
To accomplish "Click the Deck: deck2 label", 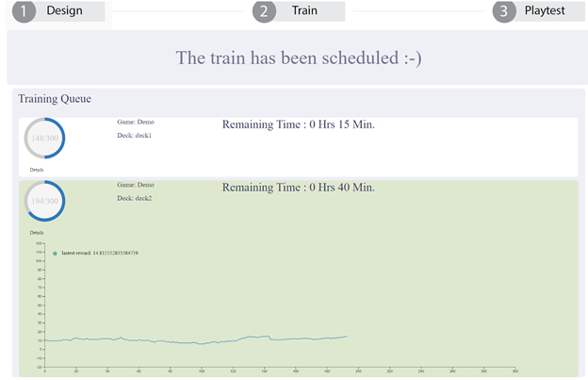I will coord(134,198).
